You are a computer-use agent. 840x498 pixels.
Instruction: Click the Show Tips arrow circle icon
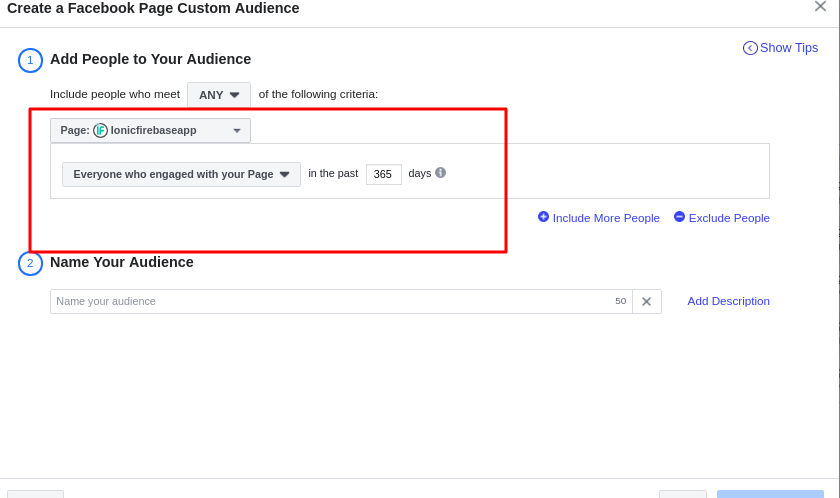click(750, 48)
